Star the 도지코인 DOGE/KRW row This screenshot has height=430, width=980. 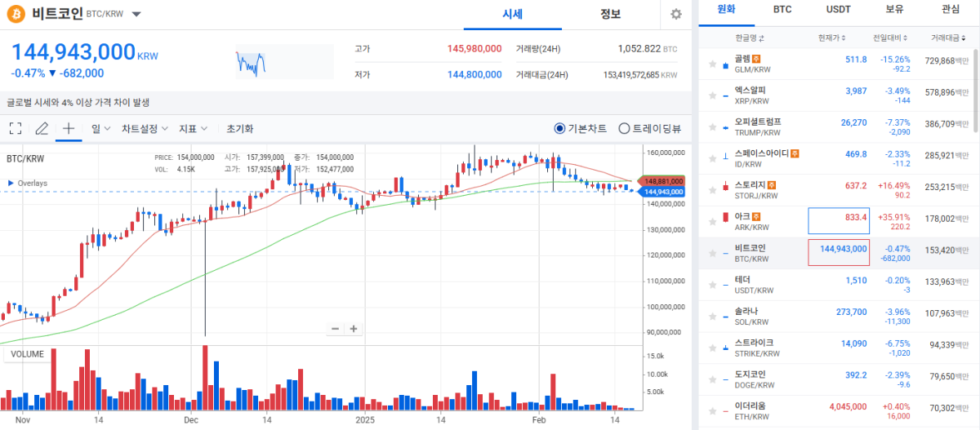pos(712,380)
